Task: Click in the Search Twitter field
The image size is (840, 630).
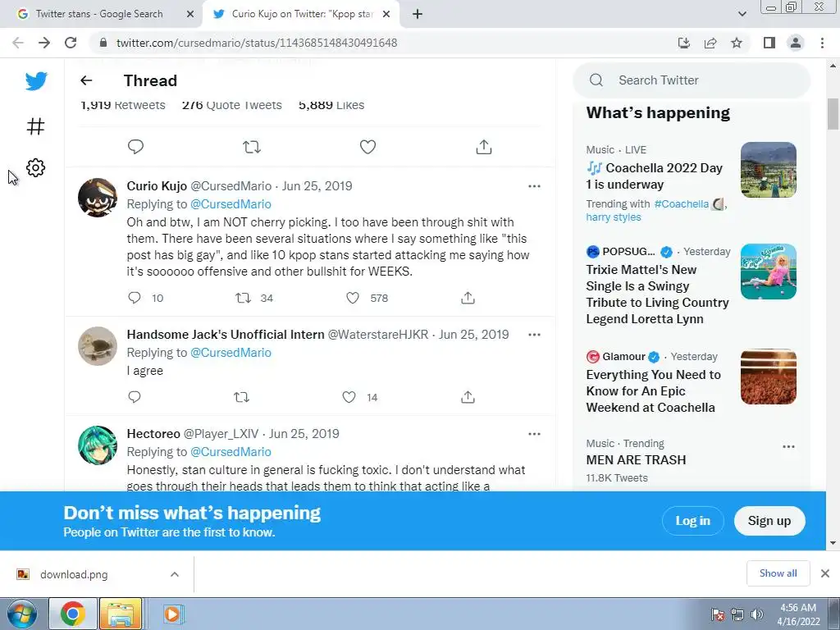Action: (692, 80)
